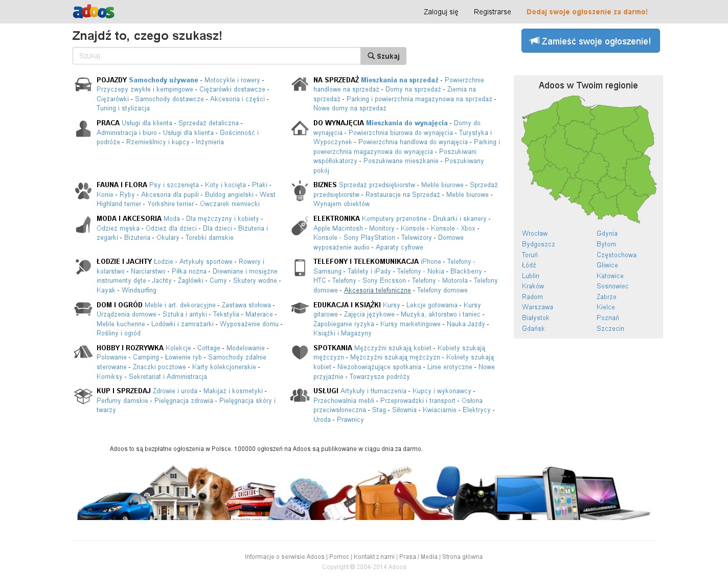Click the heart icon beside Spotkania
728x587 pixels.
pyautogui.click(x=300, y=352)
